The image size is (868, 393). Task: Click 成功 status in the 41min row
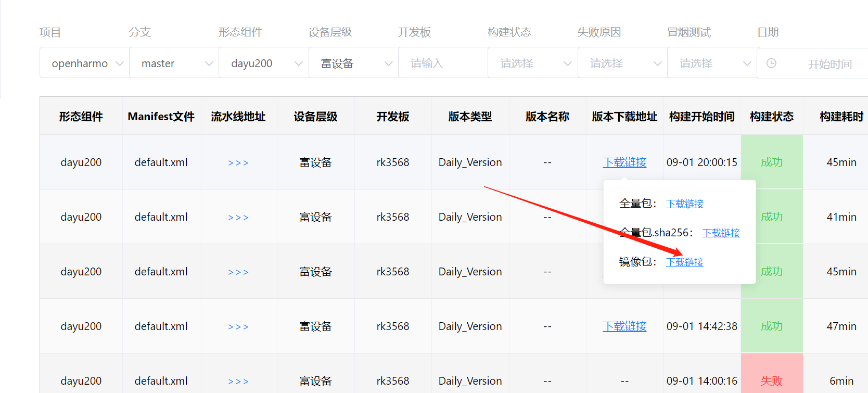click(772, 217)
